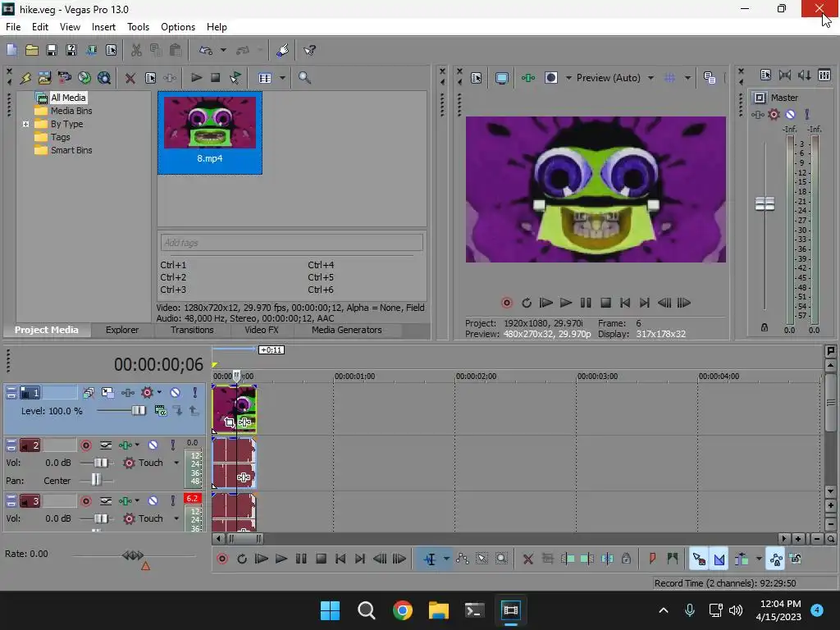This screenshot has height=630, width=840.
Task: Expand the By Type tree node
Action: coord(25,124)
